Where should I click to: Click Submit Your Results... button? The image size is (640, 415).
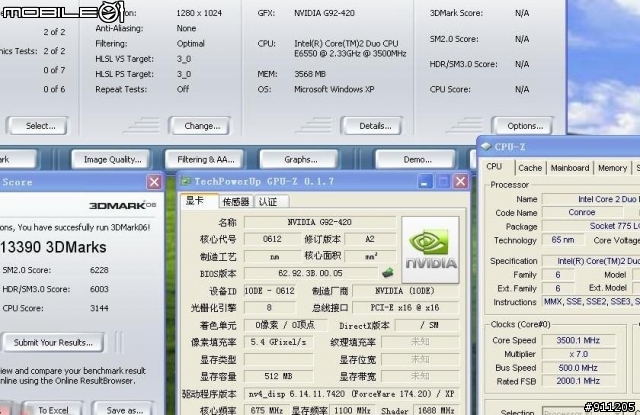point(53,342)
